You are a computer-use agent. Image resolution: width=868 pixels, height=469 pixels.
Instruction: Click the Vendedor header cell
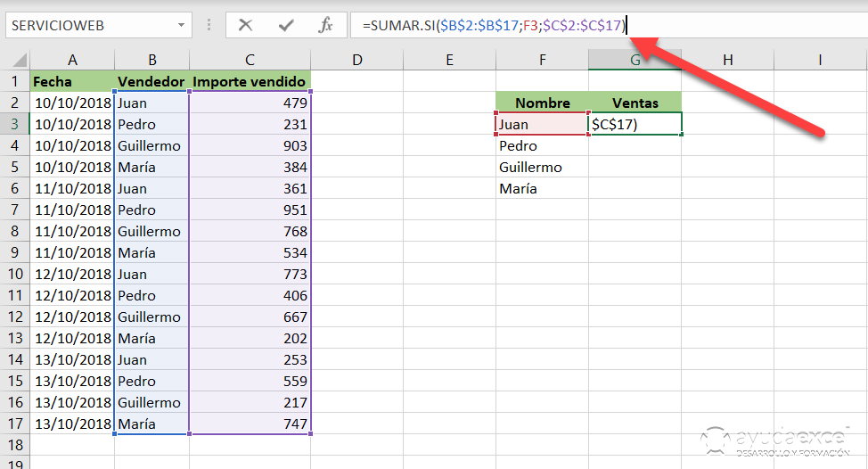click(152, 81)
